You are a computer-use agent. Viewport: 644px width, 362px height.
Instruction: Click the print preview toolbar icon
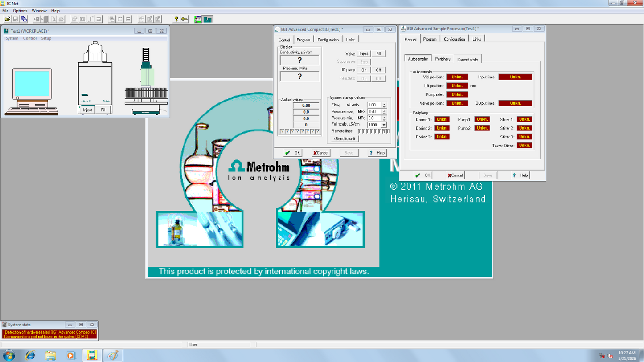pyautogui.click(x=53, y=19)
